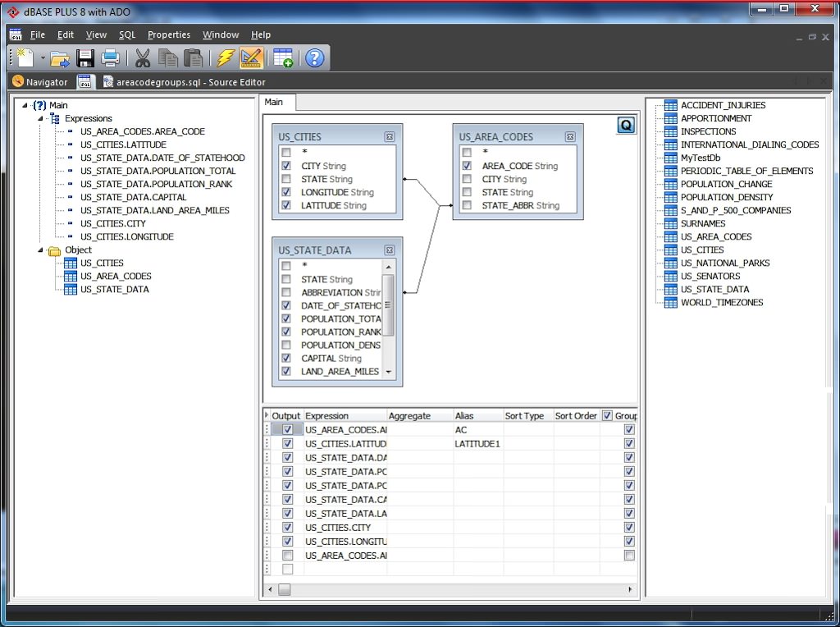Collapse the Object tree node
This screenshot has height=627, width=840.
click(x=40, y=249)
